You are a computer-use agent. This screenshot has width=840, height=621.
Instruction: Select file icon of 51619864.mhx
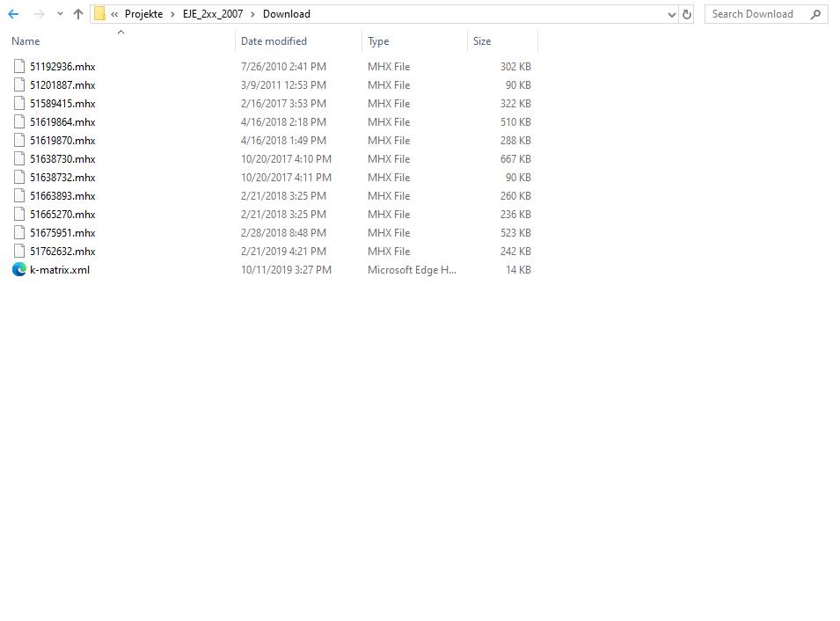pos(19,121)
